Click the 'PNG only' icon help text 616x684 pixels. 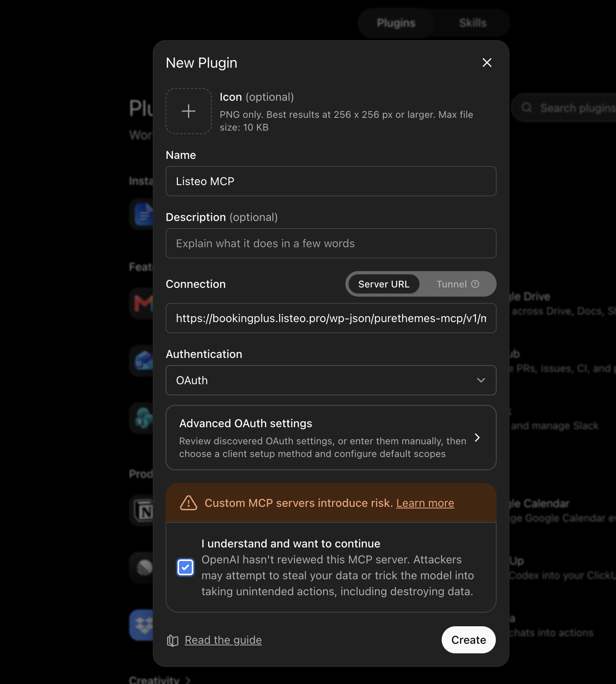coord(346,121)
